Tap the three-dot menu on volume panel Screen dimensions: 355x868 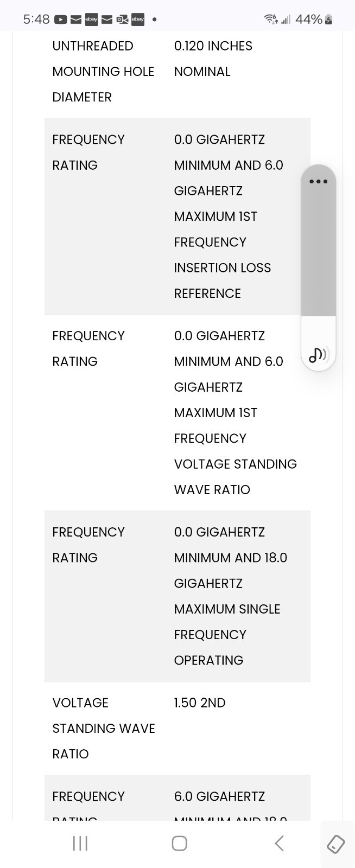(318, 181)
